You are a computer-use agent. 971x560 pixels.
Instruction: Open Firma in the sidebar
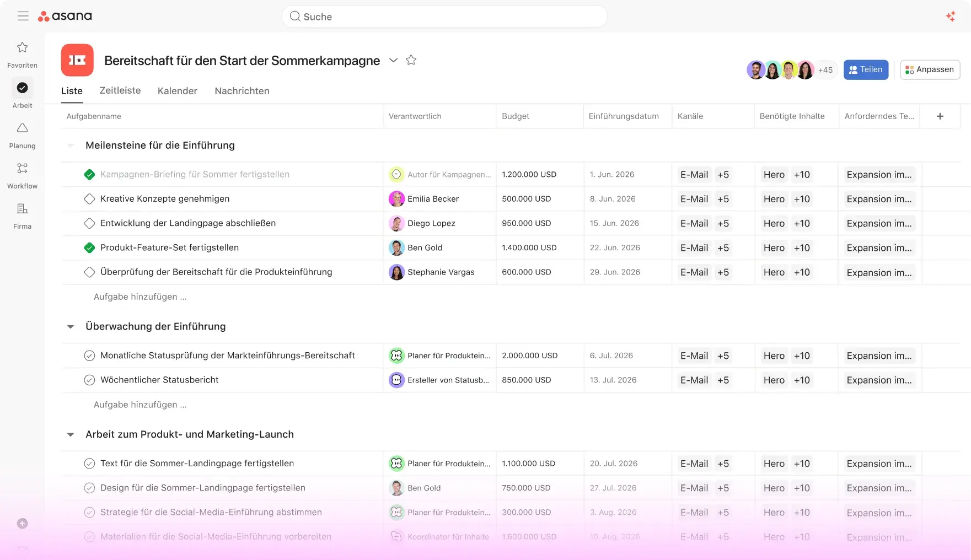point(22,216)
